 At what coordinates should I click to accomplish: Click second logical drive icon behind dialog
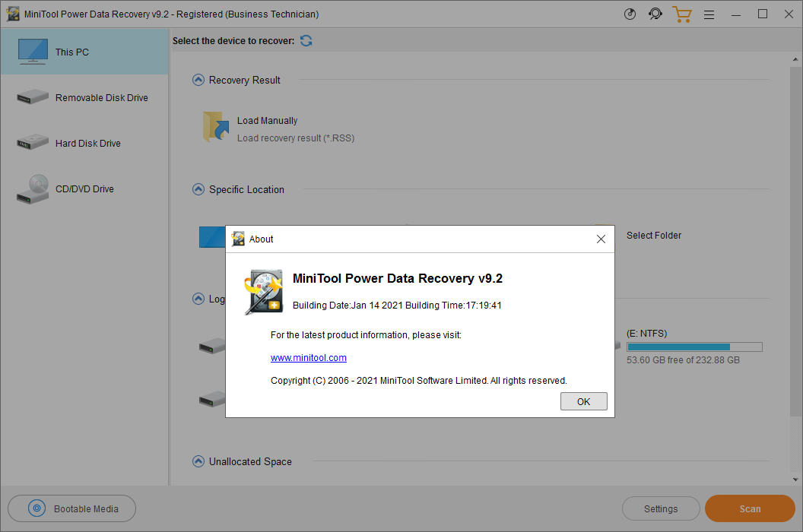pos(212,399)
